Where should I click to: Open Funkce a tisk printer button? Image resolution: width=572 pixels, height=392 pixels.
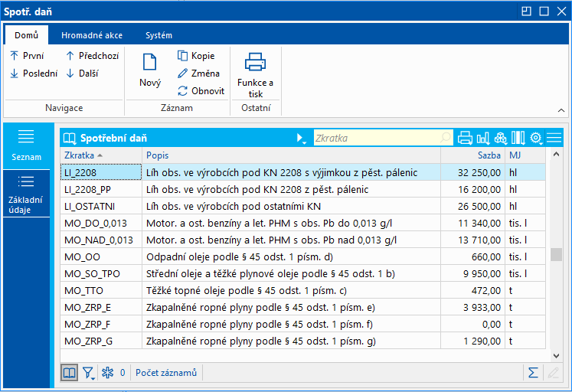tap(255, 73)
